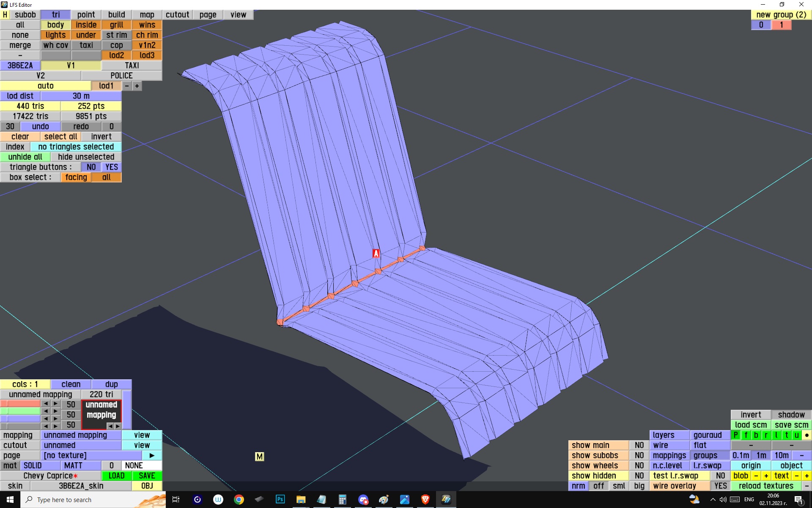This screenshot has height=508, width=812.
Task: Click the red 'A' point marker on the seat
Action: (376, 253)
